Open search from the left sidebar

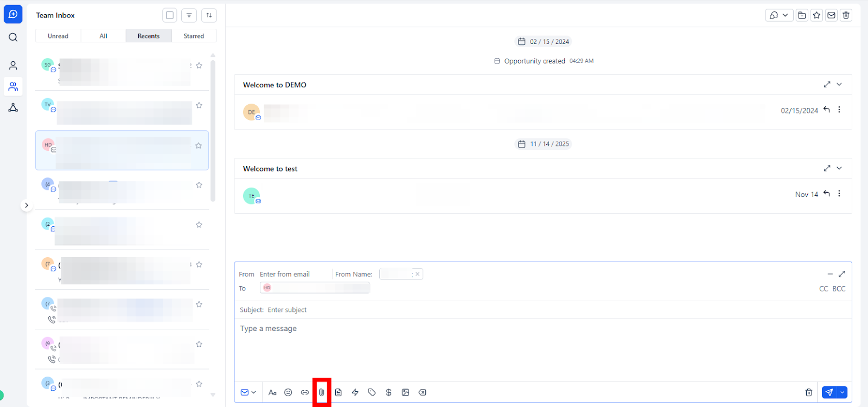(x=13, y=37)
